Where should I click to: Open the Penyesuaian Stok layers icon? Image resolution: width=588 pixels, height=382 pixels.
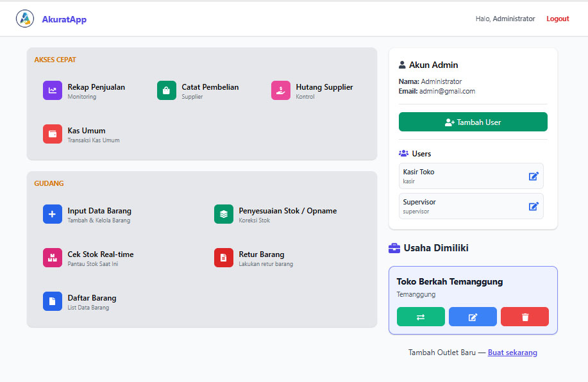coord(224,215)
